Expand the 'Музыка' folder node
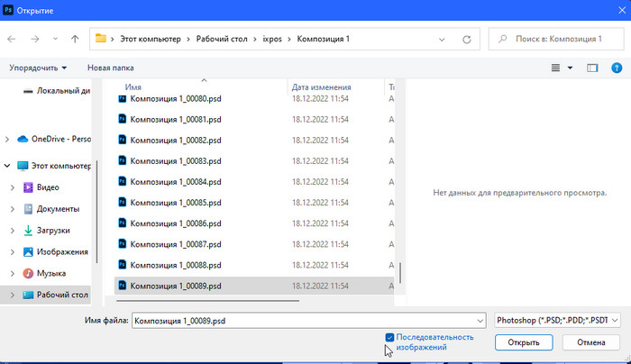This screenshot has width=631, height=364. (13, 274)
